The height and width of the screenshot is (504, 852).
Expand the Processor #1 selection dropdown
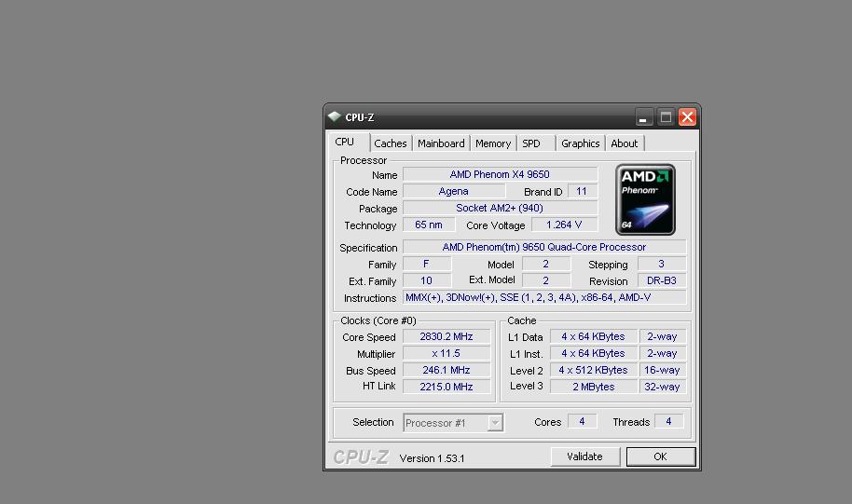tap(494, 423)
